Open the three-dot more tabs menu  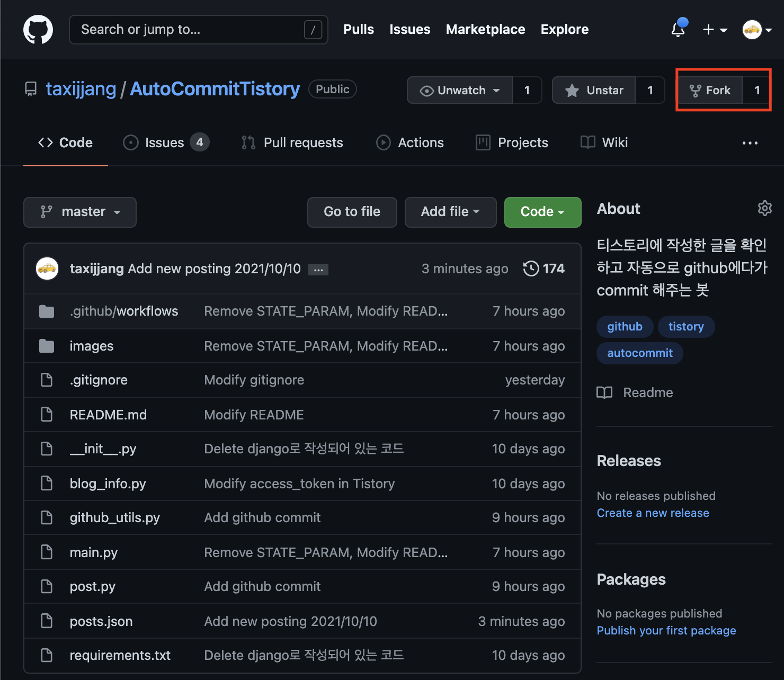pos(750,143)
